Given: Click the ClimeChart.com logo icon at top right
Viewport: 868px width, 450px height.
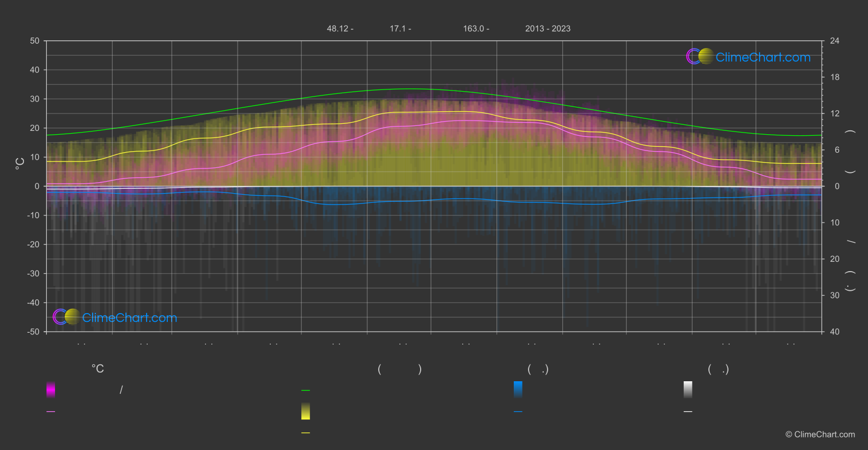Looking at the screenshot, I should (700, 57).
